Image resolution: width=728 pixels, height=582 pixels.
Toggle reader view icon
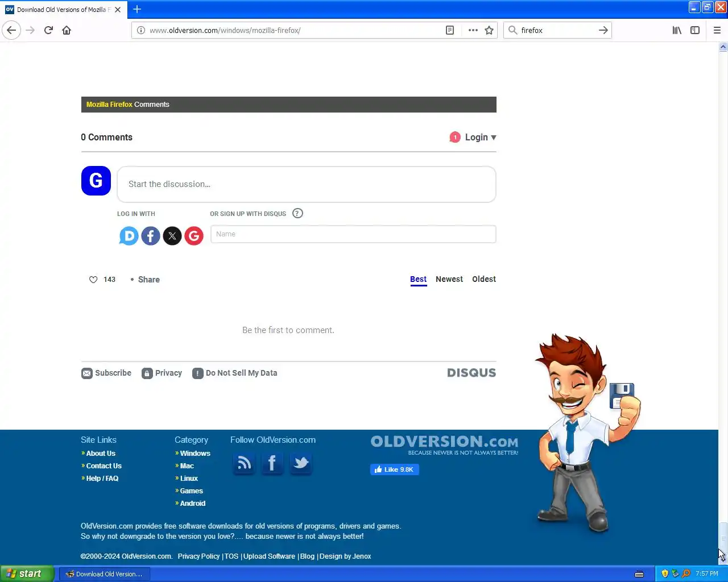450,30
